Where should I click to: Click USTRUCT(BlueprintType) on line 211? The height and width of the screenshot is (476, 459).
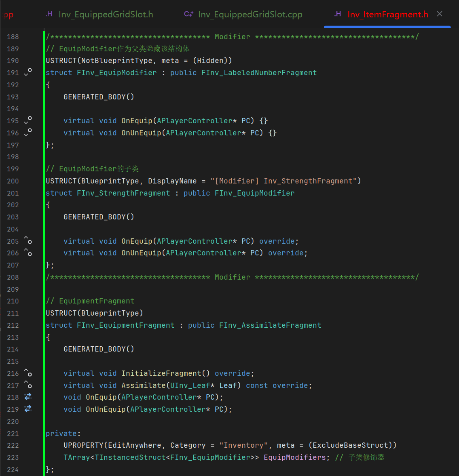click(95, 313)
